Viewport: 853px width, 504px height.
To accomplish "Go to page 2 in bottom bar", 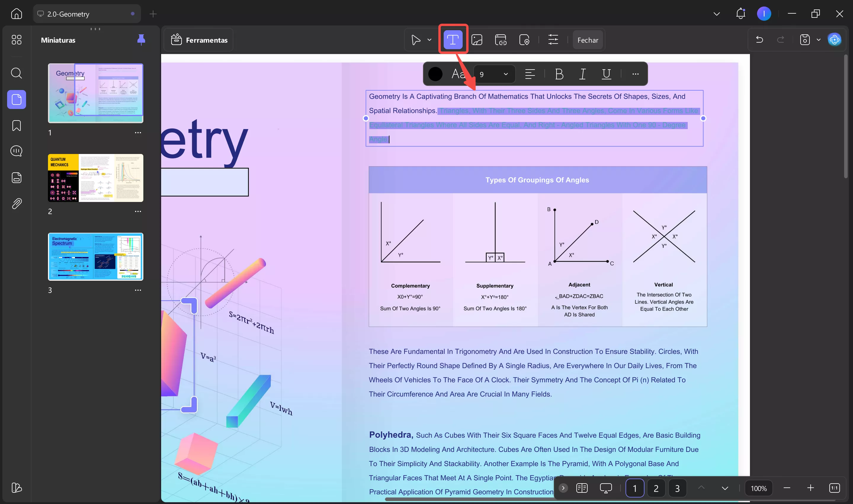I will tap(656, 488).
